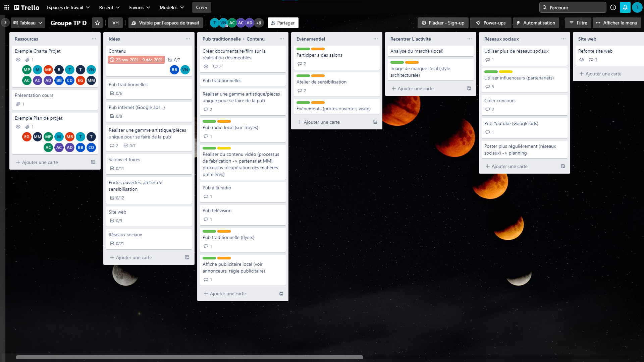Image resolution: width=644 pixels, height=362 pixels.
Task: Click the Automatisation lightning button
Action: pos(536,23)
